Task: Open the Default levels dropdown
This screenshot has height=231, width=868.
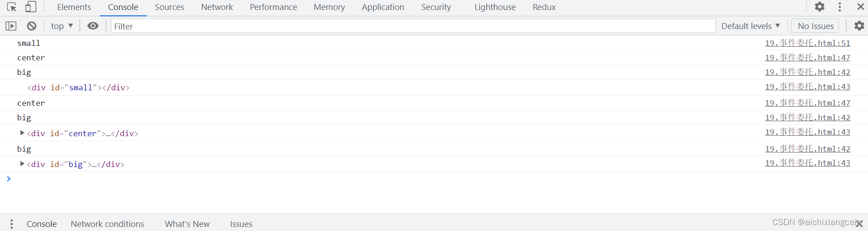Action: (x=751, y=26)
